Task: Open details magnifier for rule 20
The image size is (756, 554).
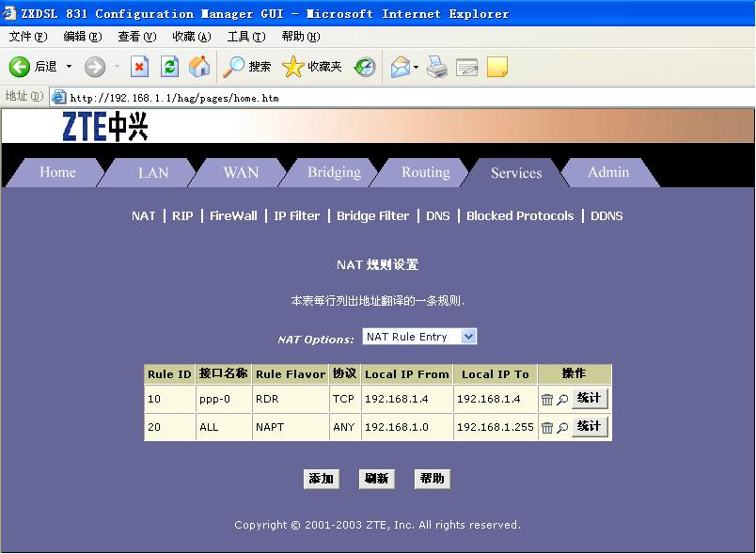Action: (562, 428)
